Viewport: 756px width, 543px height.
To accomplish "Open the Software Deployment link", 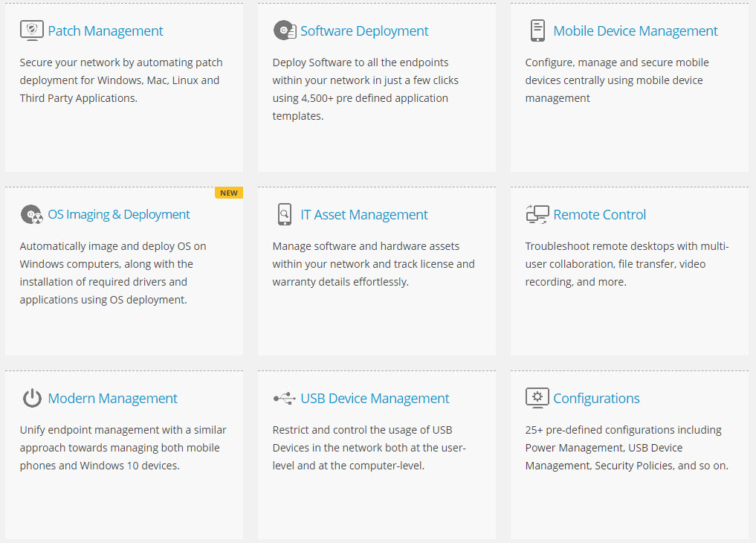I will click(364, 30).
